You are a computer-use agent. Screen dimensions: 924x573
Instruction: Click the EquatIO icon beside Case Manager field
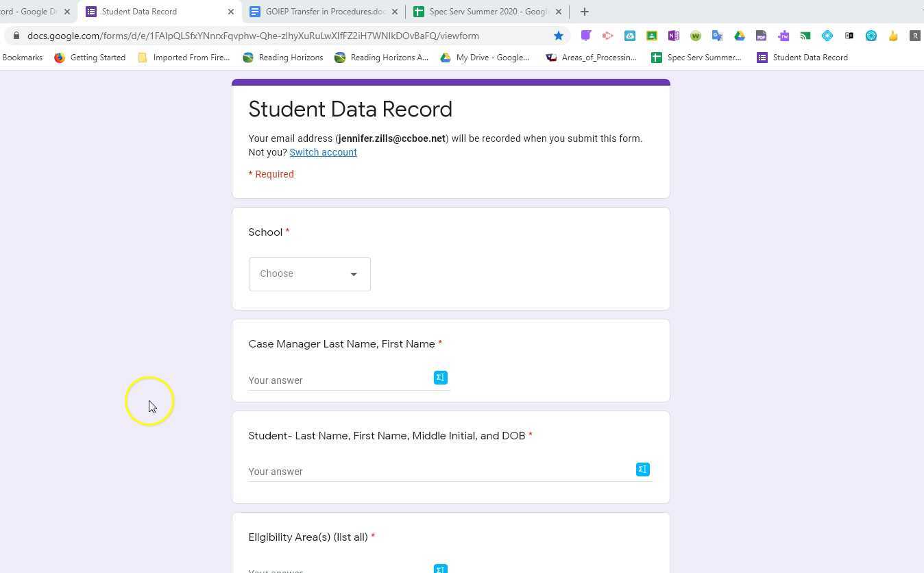(440, 377)
